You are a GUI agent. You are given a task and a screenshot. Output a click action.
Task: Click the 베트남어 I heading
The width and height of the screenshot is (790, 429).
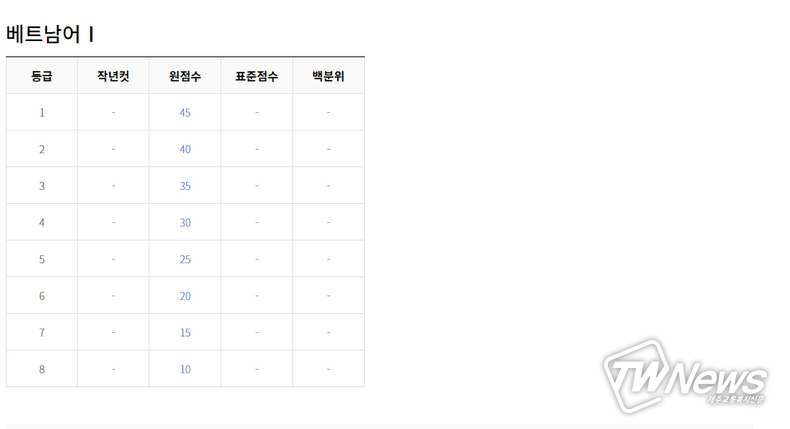[x=50, y=34]
